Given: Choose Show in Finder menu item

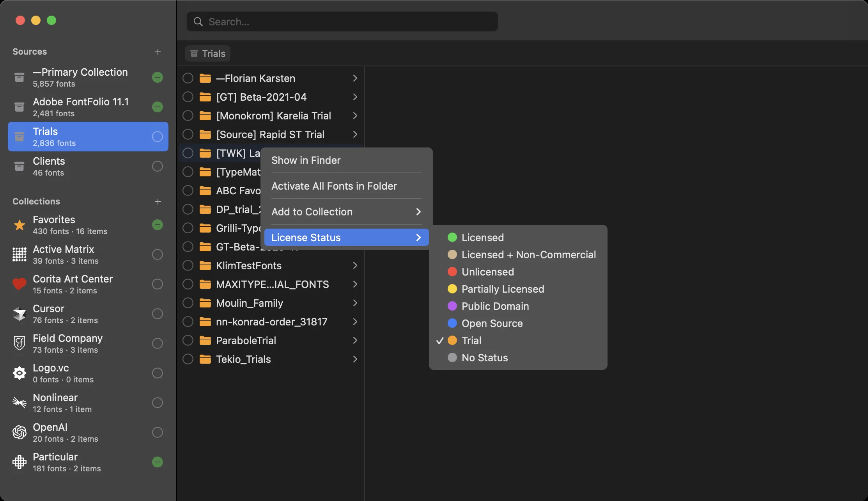Looking at the screenshot, I should click(x=347, y=160).
